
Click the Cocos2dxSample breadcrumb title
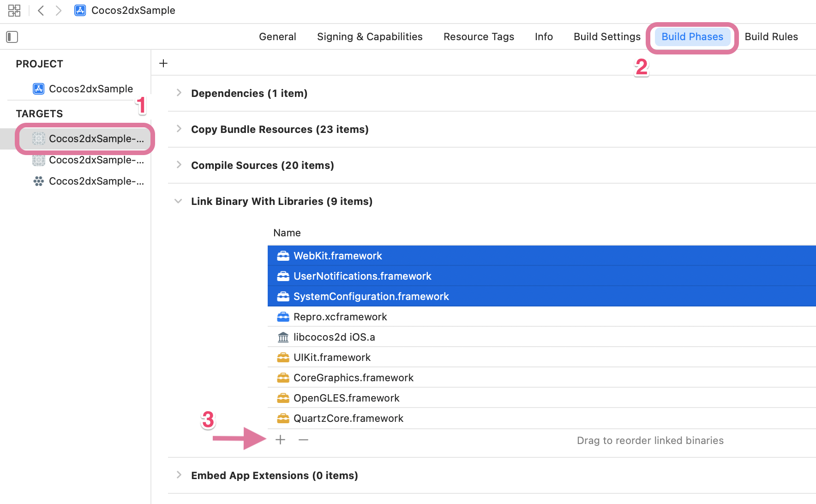tap(133, 11)
